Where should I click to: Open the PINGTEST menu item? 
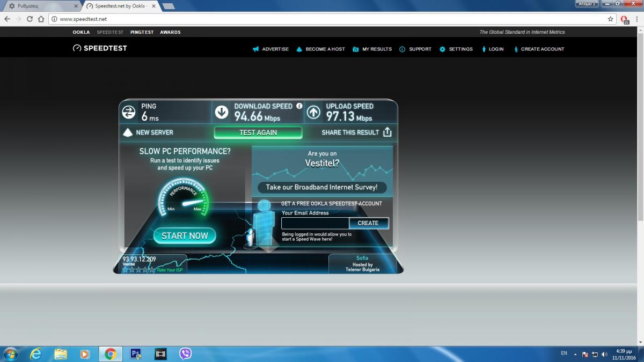click(142, 32)
